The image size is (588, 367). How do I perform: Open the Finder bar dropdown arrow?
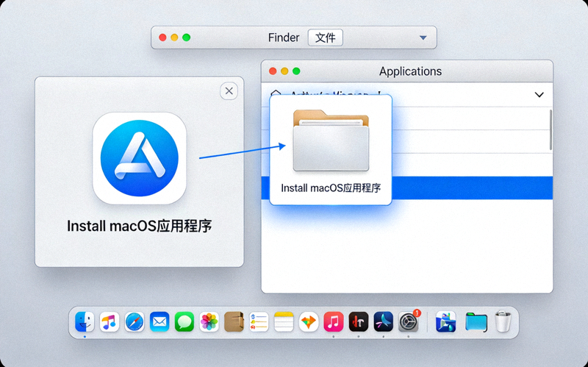tap(423, 38)
